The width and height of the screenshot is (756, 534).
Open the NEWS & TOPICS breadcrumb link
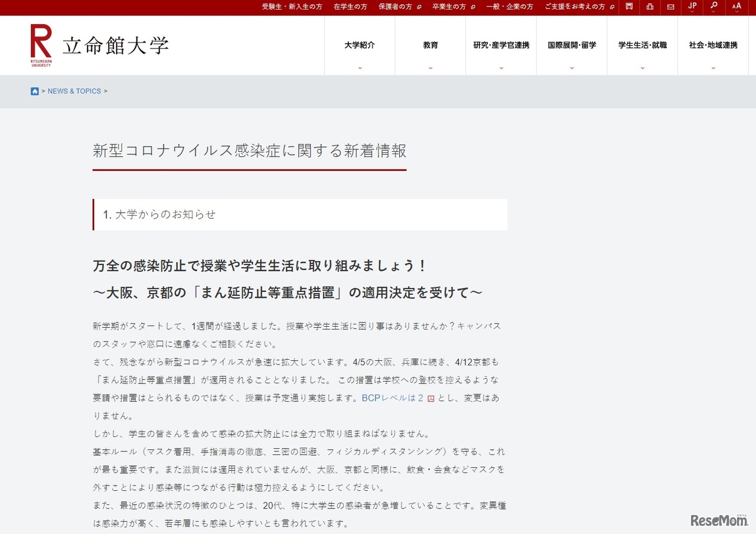pyautogui.click(x=74, y=91)
